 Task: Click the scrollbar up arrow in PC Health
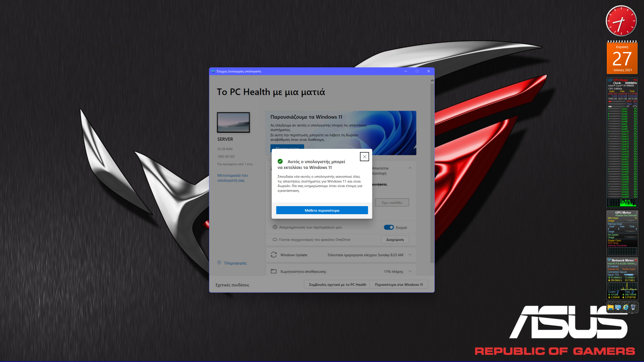(432, 80)
